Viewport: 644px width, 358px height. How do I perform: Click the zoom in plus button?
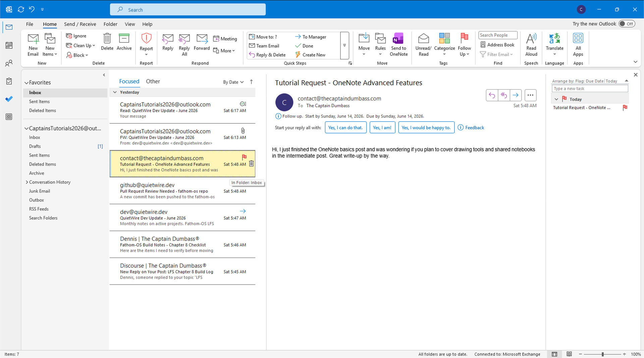pyautogui.click(x=624, y=354)
